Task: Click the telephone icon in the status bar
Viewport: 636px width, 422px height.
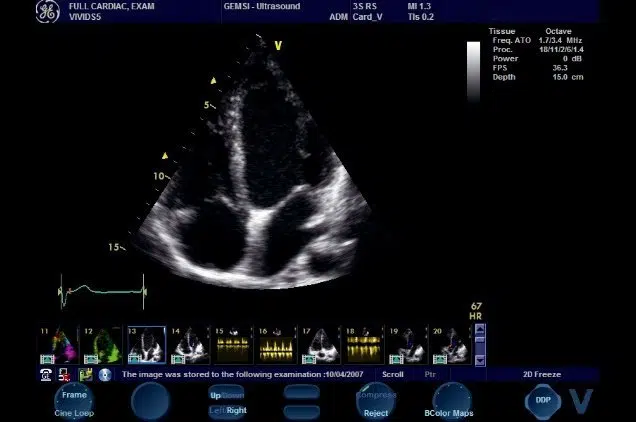Action: [46, 375]
